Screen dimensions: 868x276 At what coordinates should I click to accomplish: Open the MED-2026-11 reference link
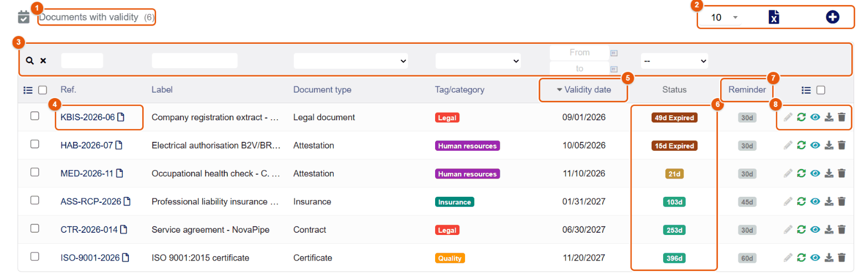pyautogui.click(x=87, y=173)
